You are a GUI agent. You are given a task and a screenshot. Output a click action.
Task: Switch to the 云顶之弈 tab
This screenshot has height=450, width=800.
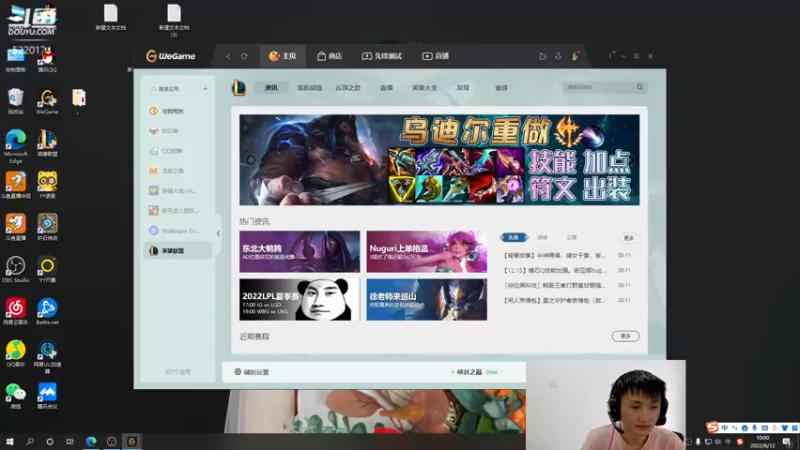[x=348, y=88]
